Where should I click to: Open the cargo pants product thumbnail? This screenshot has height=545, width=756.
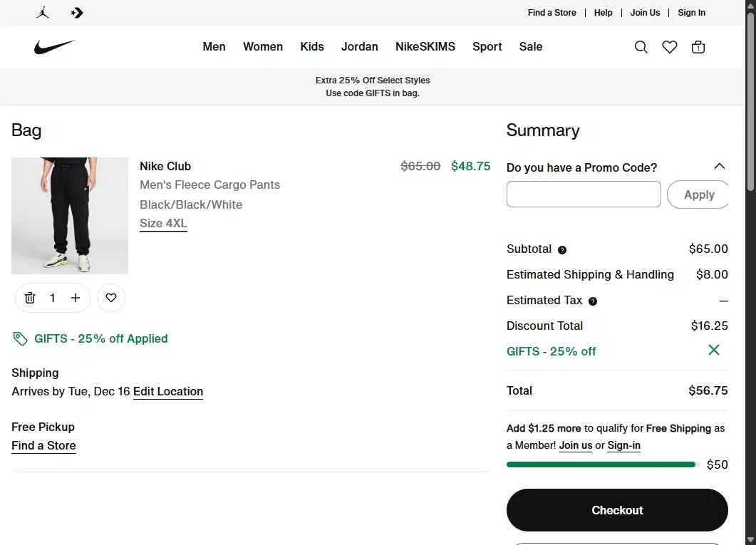(70, 216)
